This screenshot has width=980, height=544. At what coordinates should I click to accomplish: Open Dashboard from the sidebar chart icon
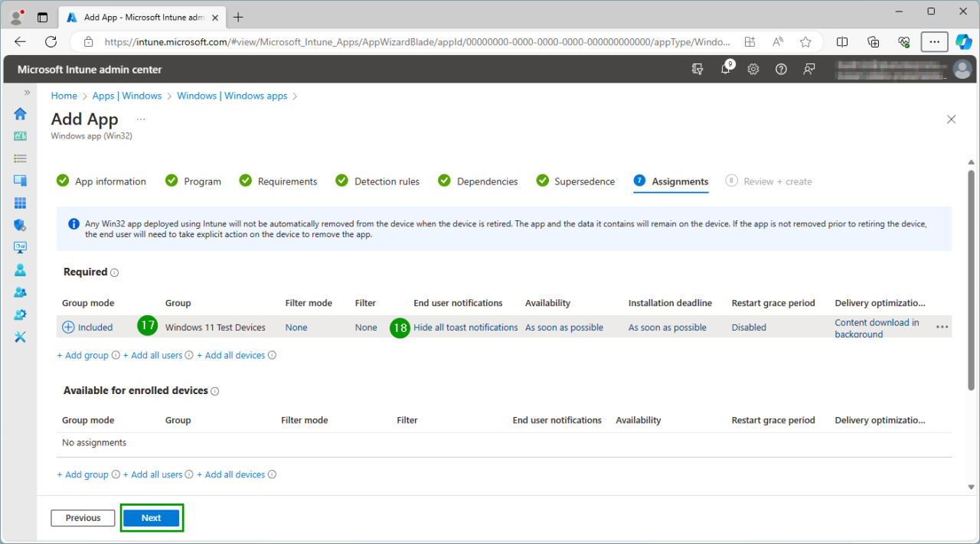tap(20, 136)
